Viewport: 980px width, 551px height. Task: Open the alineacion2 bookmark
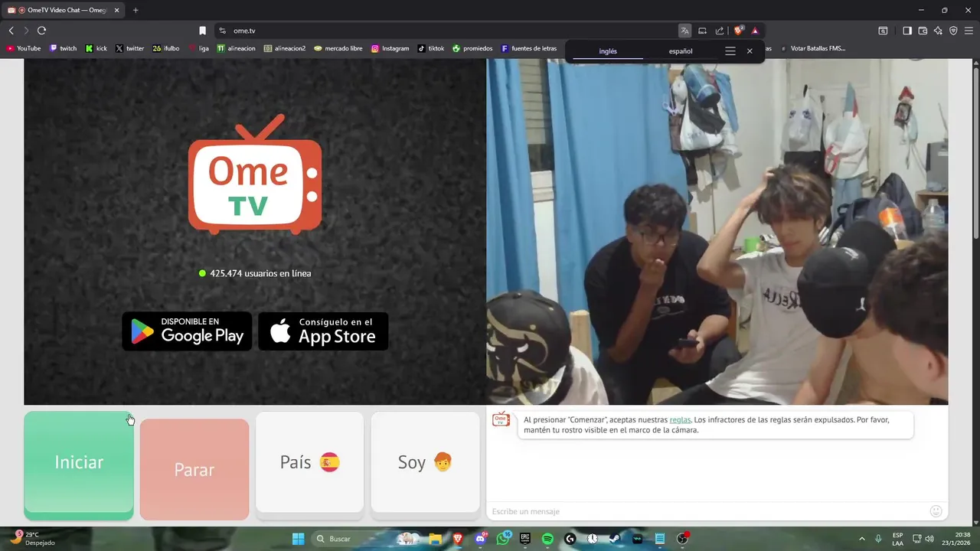pos(285,48)
